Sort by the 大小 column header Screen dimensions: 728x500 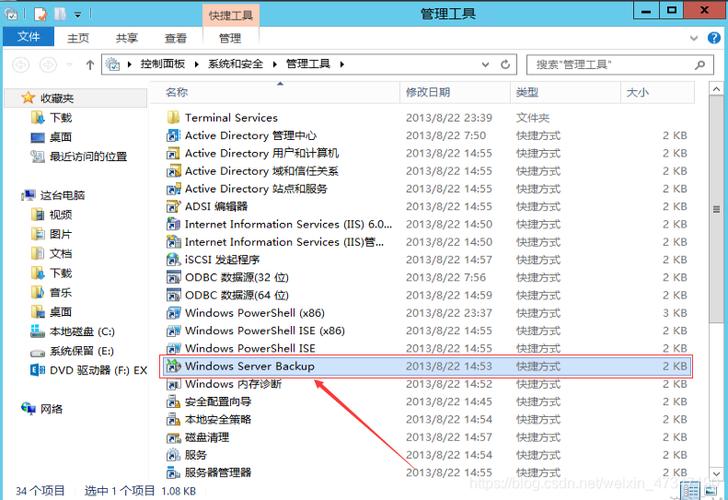657,92
